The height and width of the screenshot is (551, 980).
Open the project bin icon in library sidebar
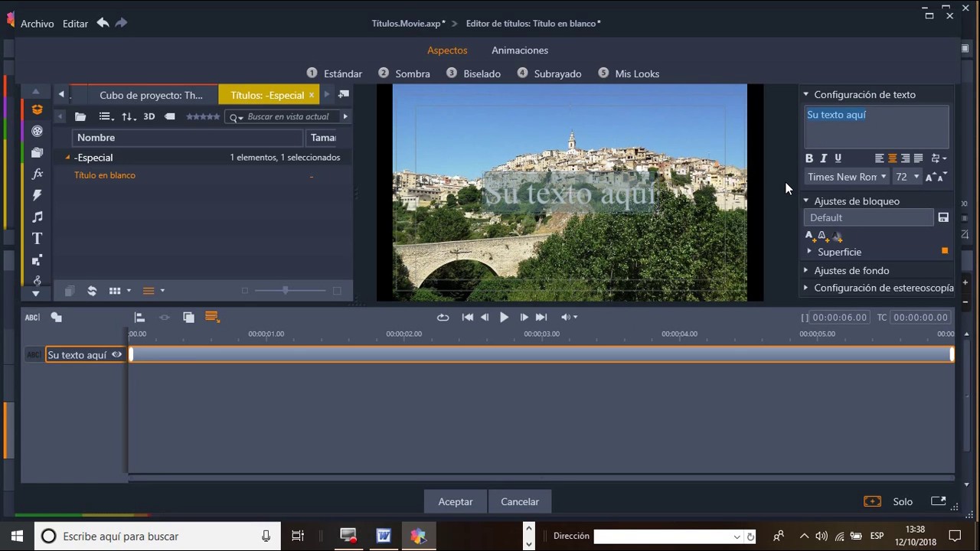pos(37,110)
